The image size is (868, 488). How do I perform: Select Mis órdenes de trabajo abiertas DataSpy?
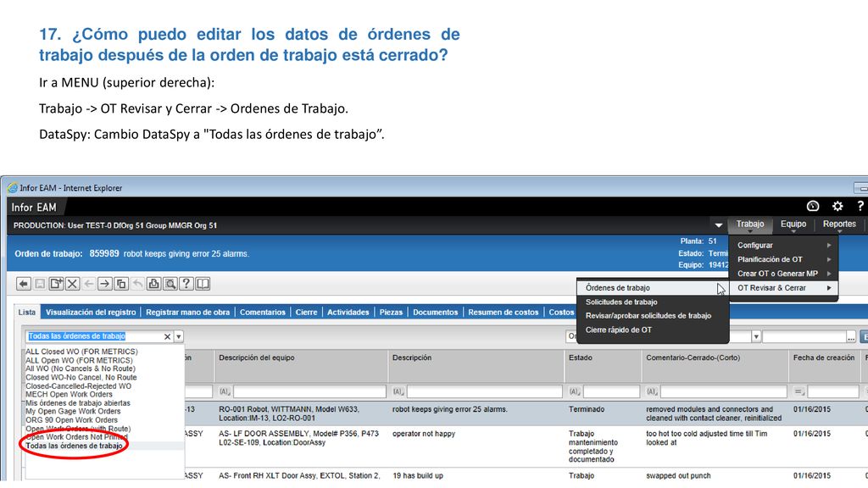coord(78,403)
